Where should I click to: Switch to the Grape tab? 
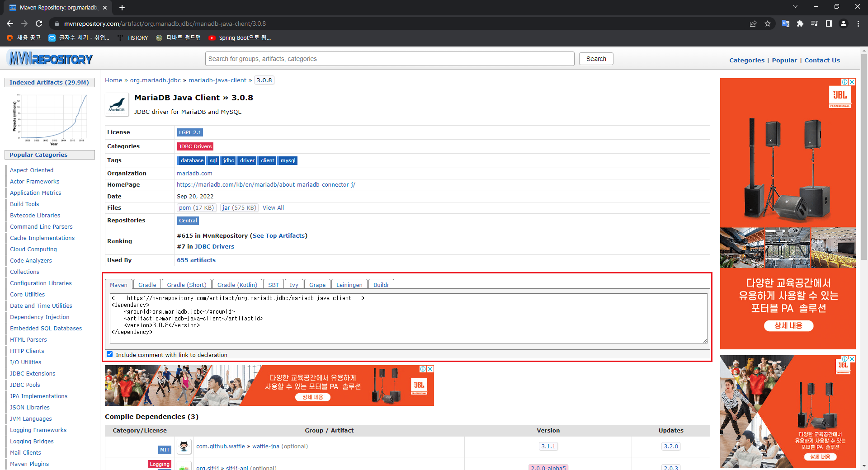(317, 285)
